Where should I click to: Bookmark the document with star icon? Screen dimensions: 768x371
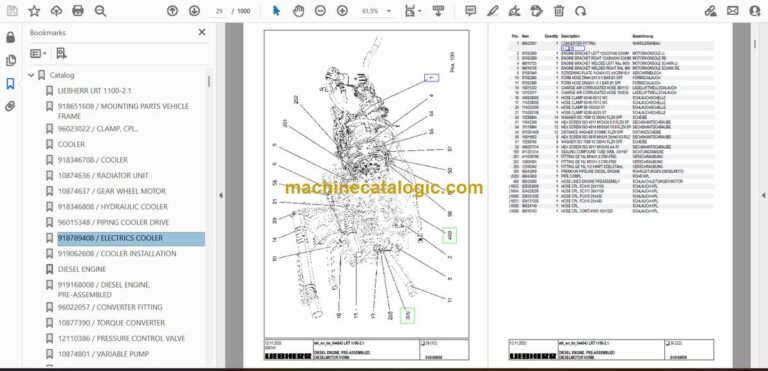pyautogui.click(x=34, y=11)
